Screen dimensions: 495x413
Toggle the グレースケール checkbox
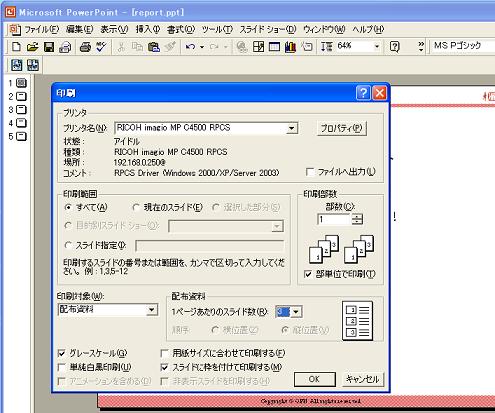tap(61, 353)
